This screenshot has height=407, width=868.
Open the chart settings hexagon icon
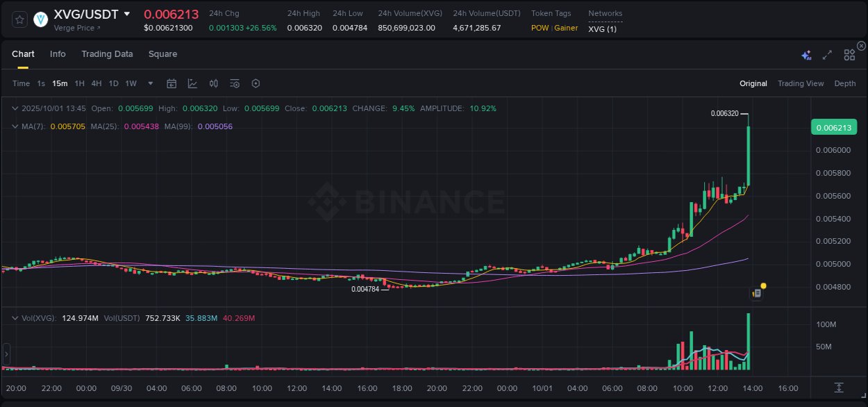coord(256,83)
